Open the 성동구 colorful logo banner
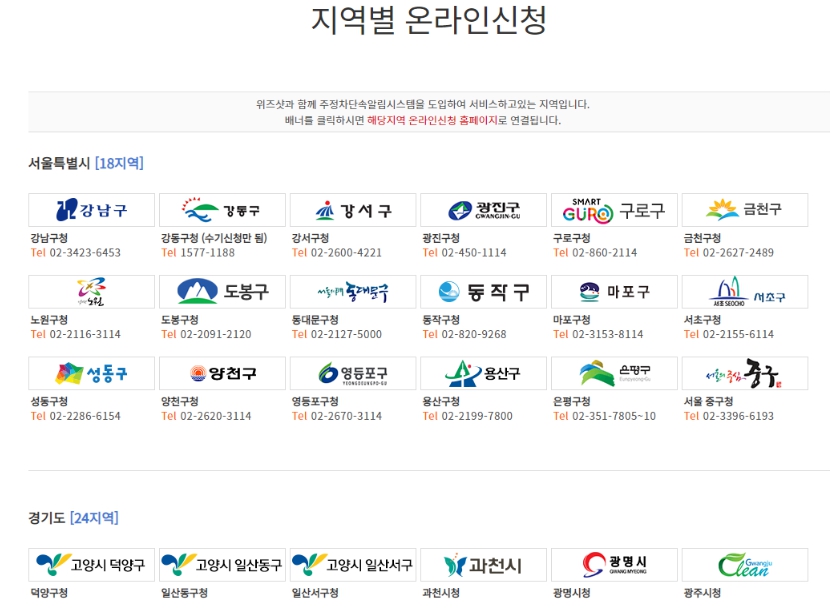The width and height of the screenshot is (839, 614). point(91,373)
